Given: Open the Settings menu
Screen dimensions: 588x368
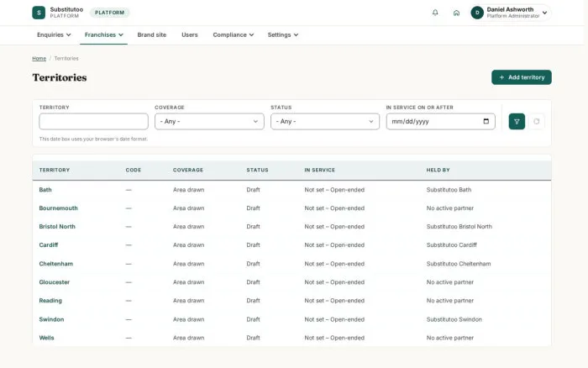Looking at the screenshot, I should pyautogui.click(x=283, y=35).
